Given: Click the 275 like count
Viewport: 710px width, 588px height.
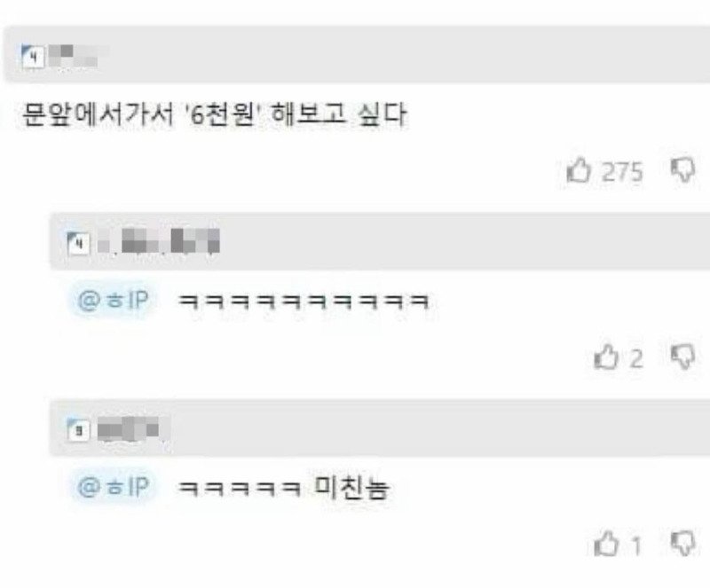Looking at the screenshot, I should 623,171.
